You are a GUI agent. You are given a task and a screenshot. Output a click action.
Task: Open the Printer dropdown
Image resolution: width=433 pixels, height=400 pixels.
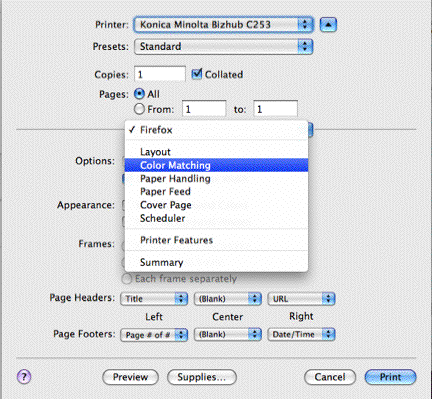(223, 25)
